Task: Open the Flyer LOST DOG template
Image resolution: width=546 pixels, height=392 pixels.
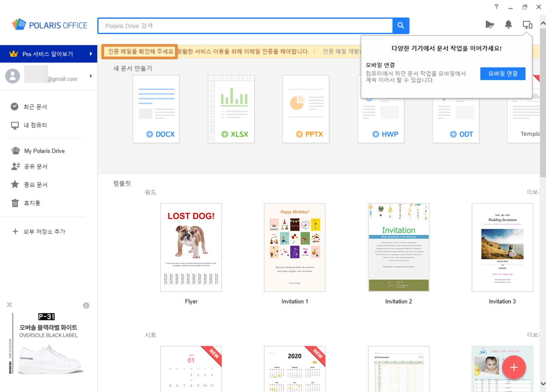Action: point(191,247)
